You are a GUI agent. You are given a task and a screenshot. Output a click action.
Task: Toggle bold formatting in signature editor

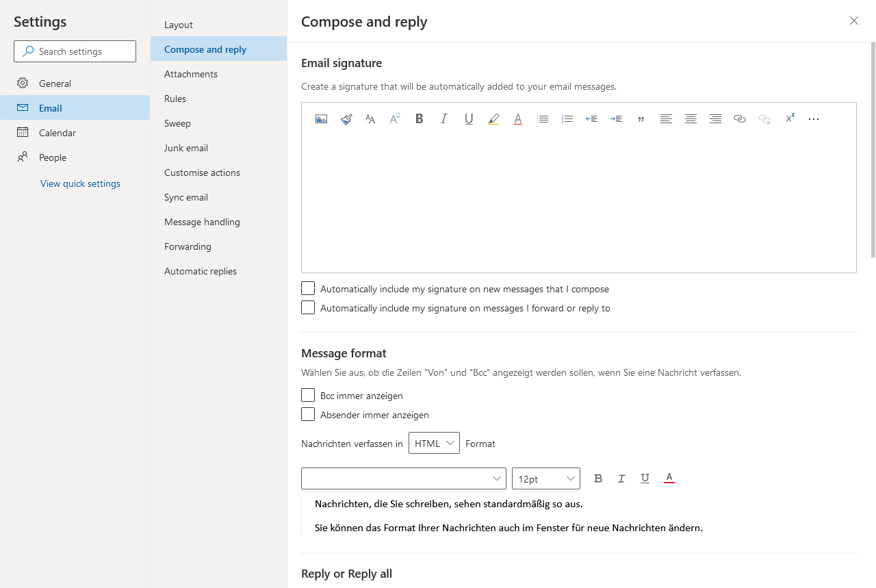coord(420,118)
